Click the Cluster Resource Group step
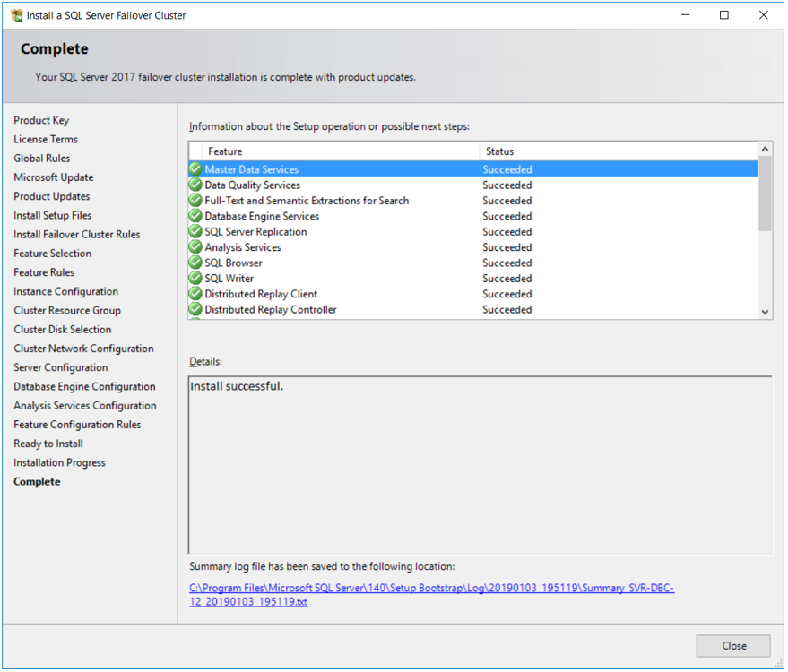 click(x=67, y=310)
